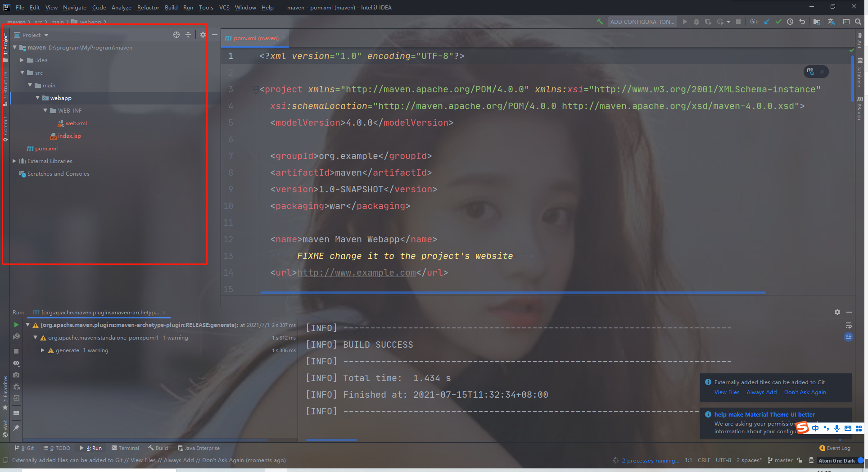Open the Java Enterprise tool tab
This screenshot has height=472, width=868.
pyautogui.click(x=199, y=448)
